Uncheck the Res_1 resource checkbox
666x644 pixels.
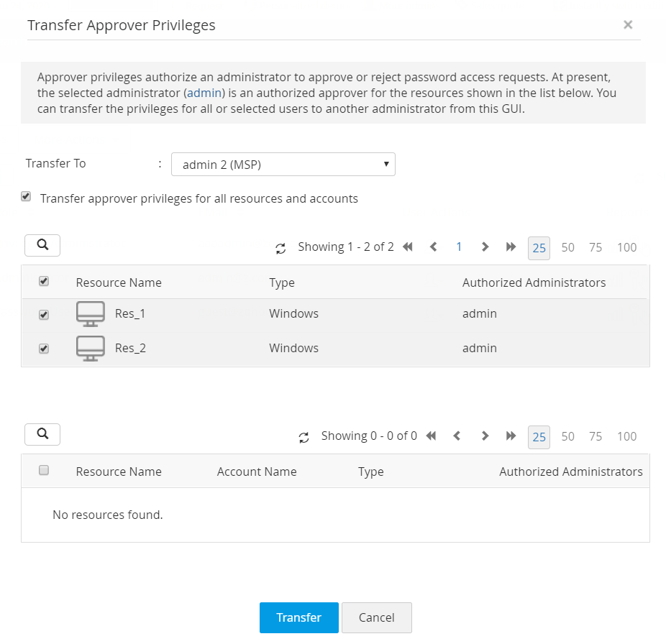point(44,315)
